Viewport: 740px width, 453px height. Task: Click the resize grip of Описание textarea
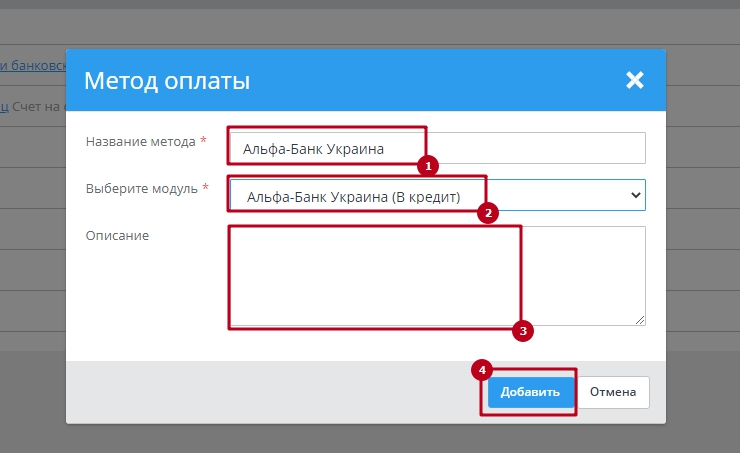[x=639, y=319]
